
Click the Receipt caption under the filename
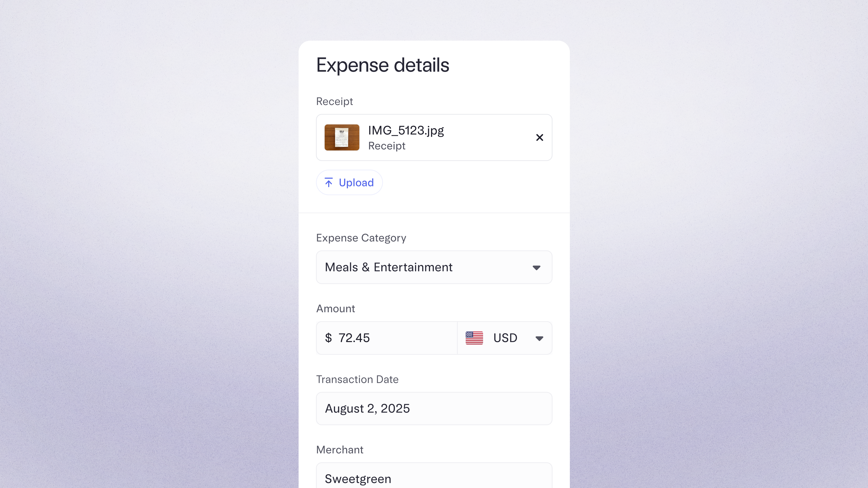coord(387,146)
